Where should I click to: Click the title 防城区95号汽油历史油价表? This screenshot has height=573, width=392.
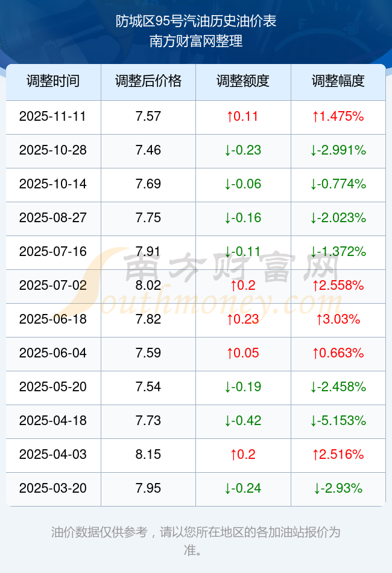196,22
